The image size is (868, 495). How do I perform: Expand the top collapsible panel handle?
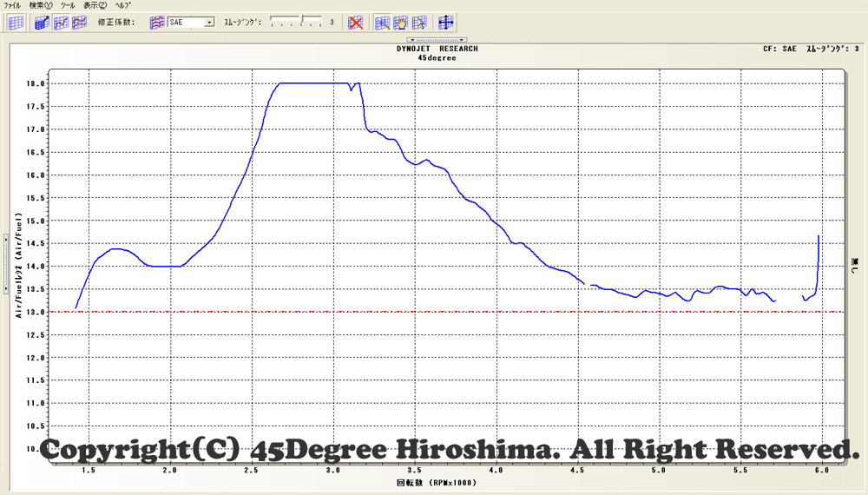click(437, 40)
